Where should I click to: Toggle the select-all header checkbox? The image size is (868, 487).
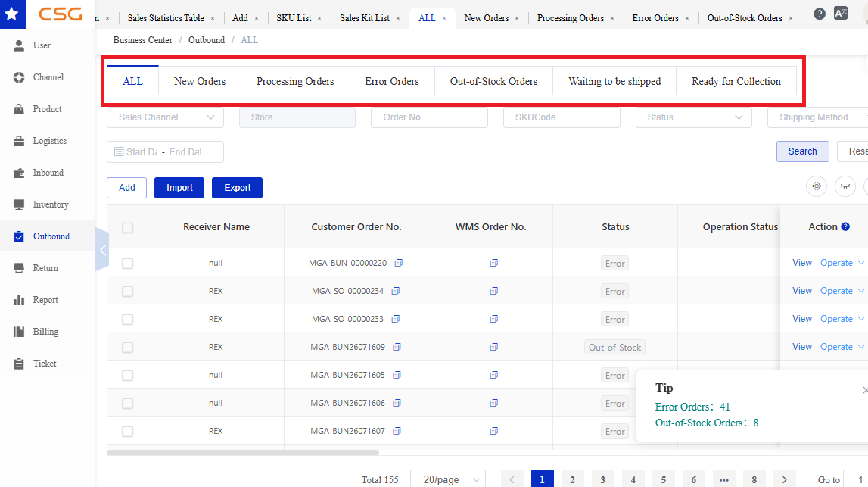(x=127, y=228)
